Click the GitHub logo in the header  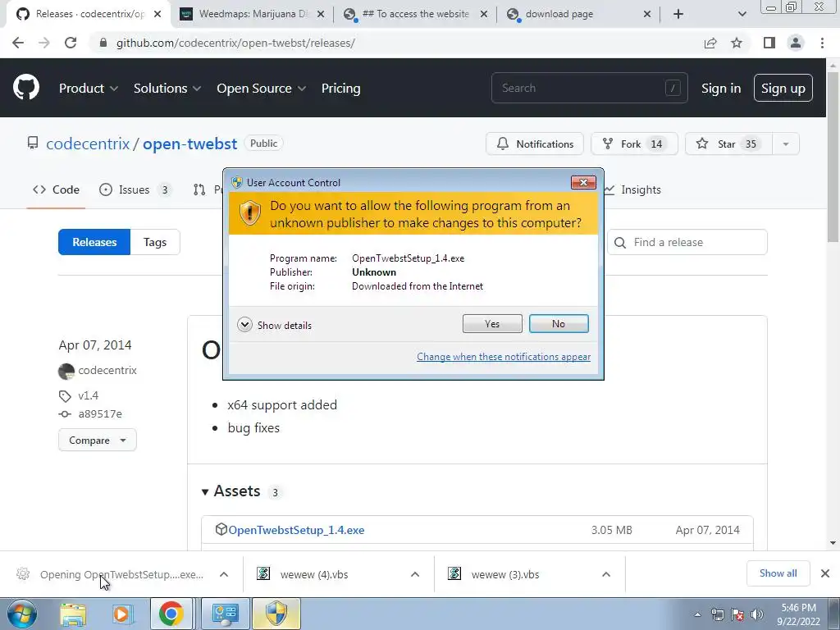[x=26, y=88]
